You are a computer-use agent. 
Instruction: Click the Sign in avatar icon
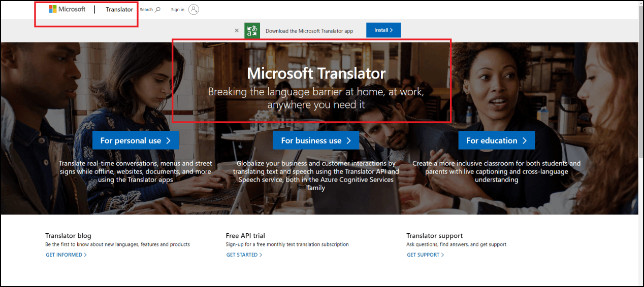coord(194,9)
